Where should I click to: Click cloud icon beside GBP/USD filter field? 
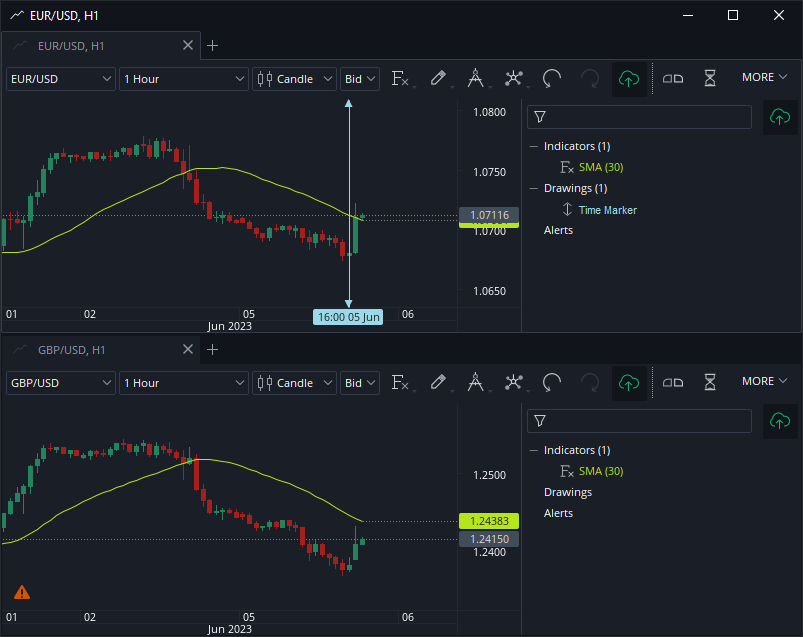pyautogui.click(x=780, y=421)
